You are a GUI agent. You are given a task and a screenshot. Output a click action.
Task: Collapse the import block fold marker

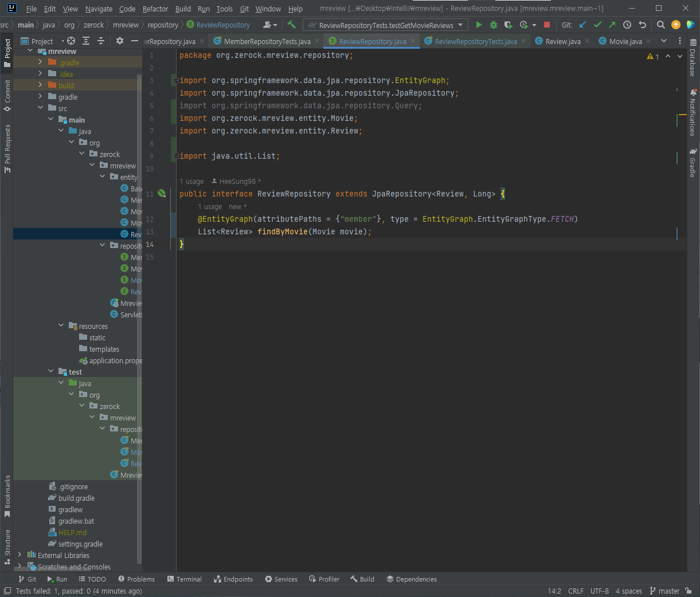tap(177, 81)
